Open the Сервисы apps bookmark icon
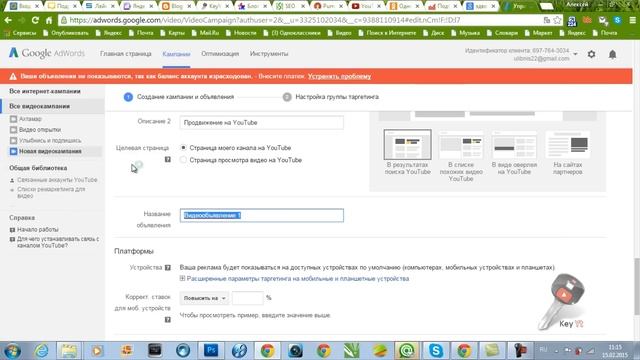Image resolution: width=640 pixels, height=360 pixels. click(x=7, y=33)
